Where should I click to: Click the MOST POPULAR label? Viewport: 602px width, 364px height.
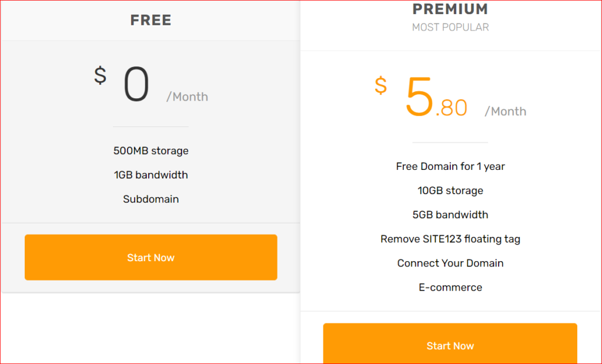click(x=450, y=27)
